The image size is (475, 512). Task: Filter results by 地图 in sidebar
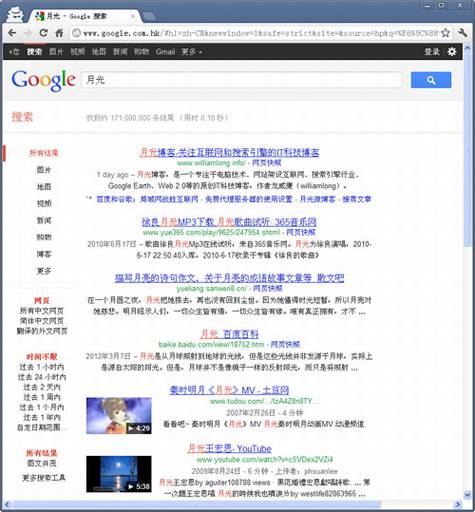tap(44, 187)
